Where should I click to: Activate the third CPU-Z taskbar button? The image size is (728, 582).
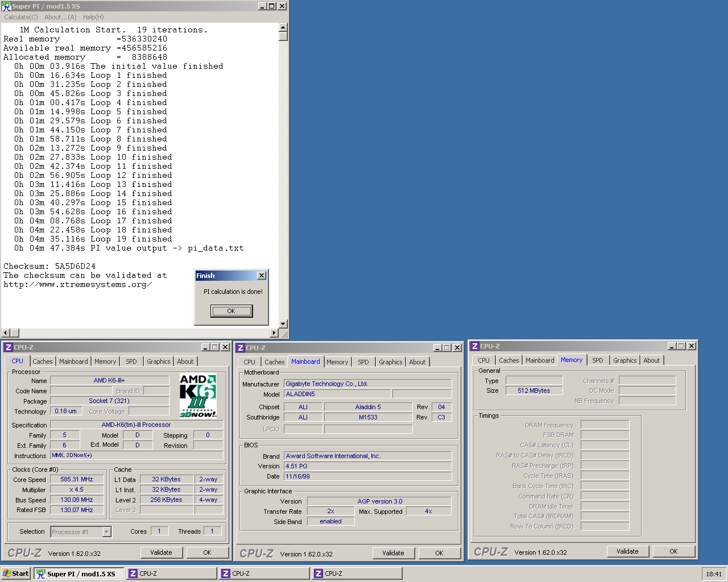357,573
